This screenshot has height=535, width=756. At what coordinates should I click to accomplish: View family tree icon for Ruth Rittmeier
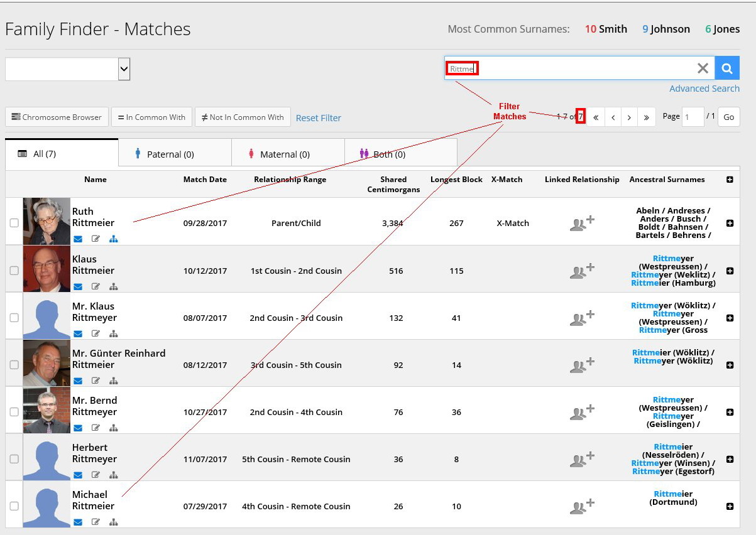tap(114, 239)
